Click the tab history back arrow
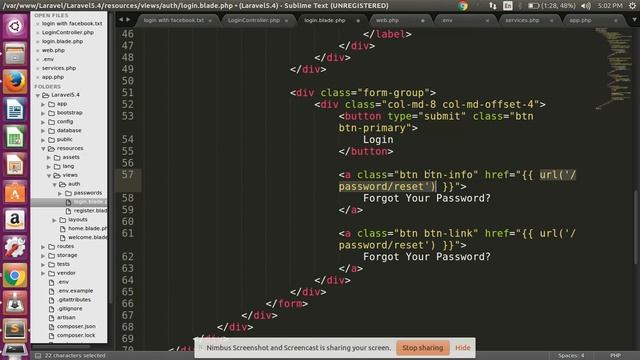The image size is (640, 360). click(121, 20)
